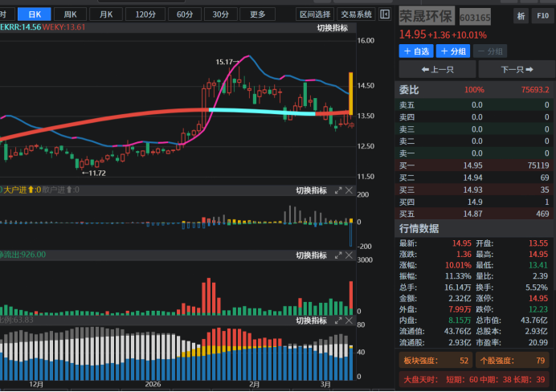The image size is (556, 392).
Task: Click the 析 analysis icon button
Action: (521, 16)
